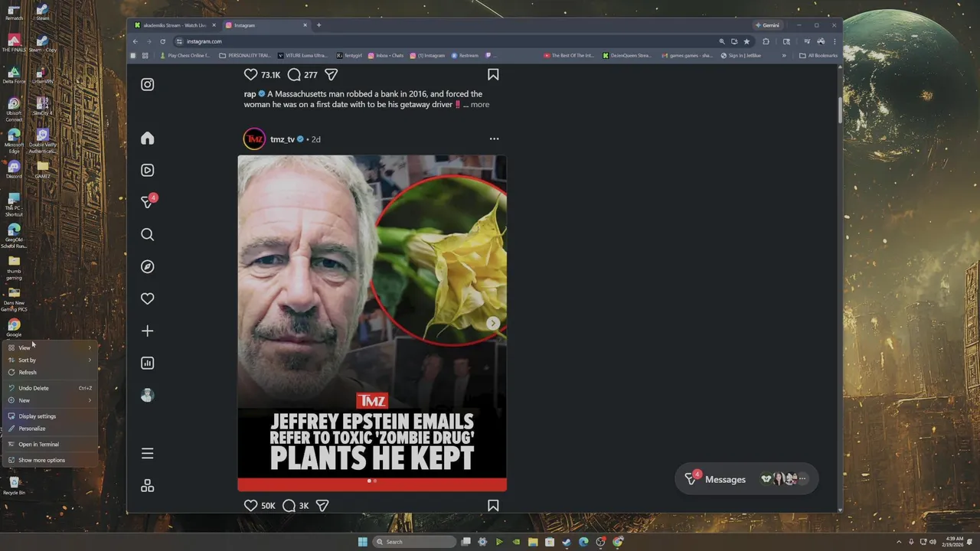This screenshot has width=980, height=551.
Task: Expand caption with 'more' link
Action: pyautogui.click(x=480, y=105)
